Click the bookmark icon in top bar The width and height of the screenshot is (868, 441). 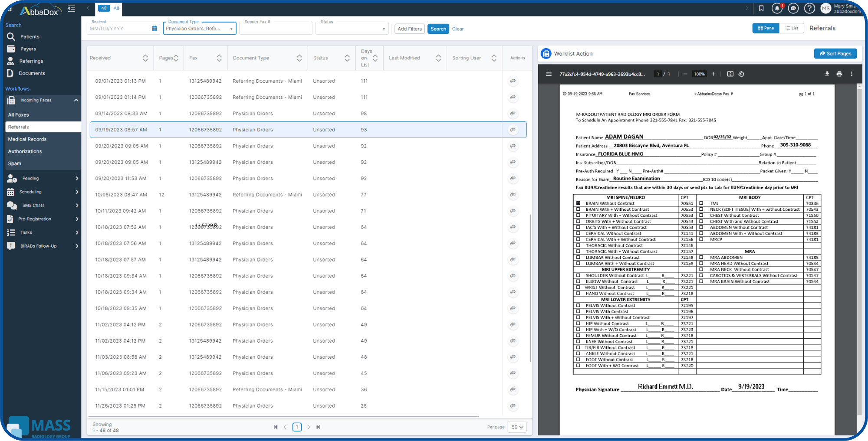tap(761, 8)
